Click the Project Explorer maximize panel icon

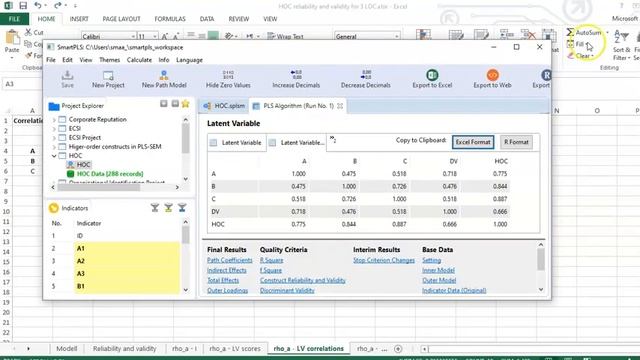175,104
